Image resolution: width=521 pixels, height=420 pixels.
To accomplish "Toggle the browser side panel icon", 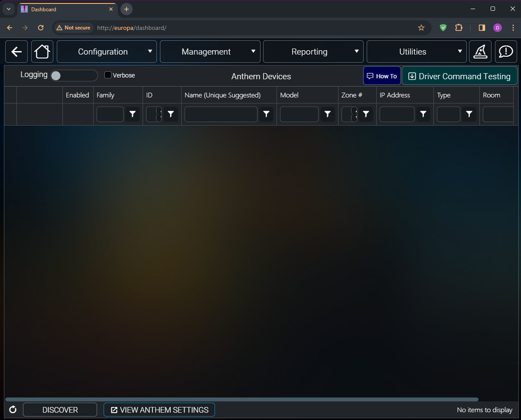I will [482, 28].
